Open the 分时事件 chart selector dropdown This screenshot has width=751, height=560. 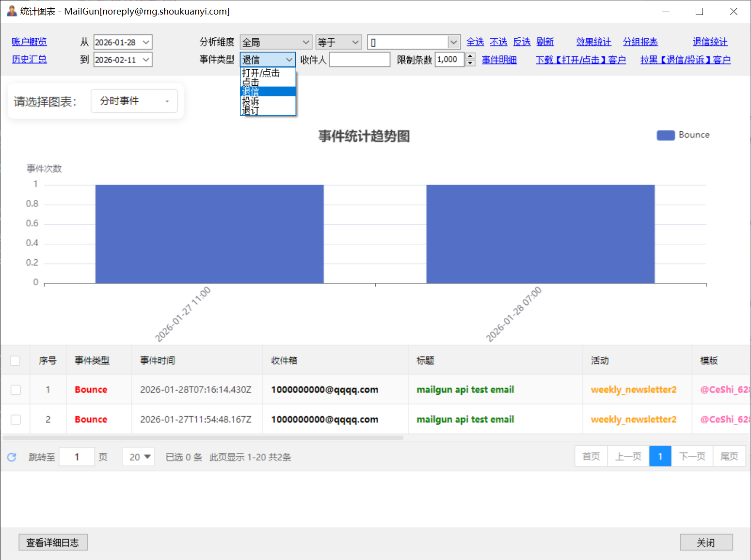(134, 101)
